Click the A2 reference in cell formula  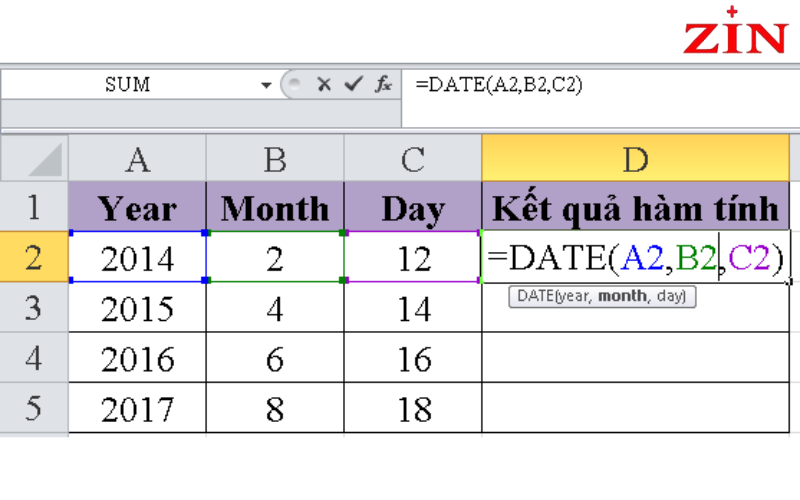coord(642,257)
